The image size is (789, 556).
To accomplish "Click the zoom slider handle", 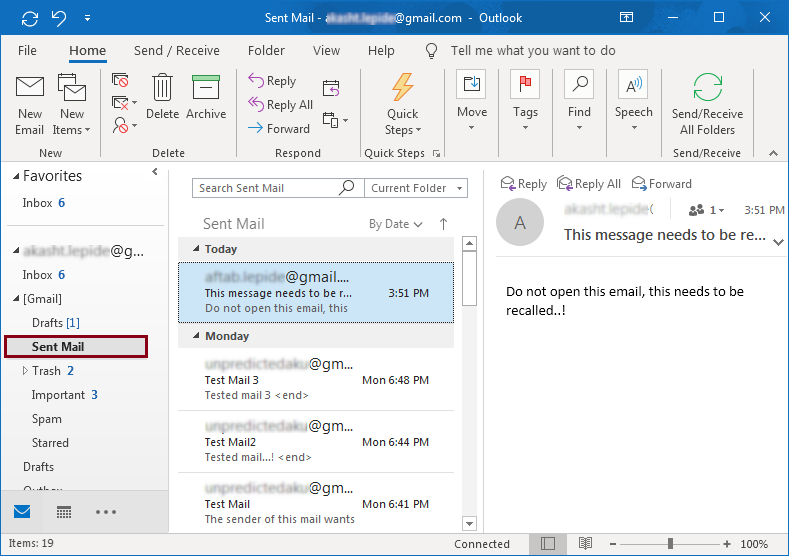I will point(670,544).
